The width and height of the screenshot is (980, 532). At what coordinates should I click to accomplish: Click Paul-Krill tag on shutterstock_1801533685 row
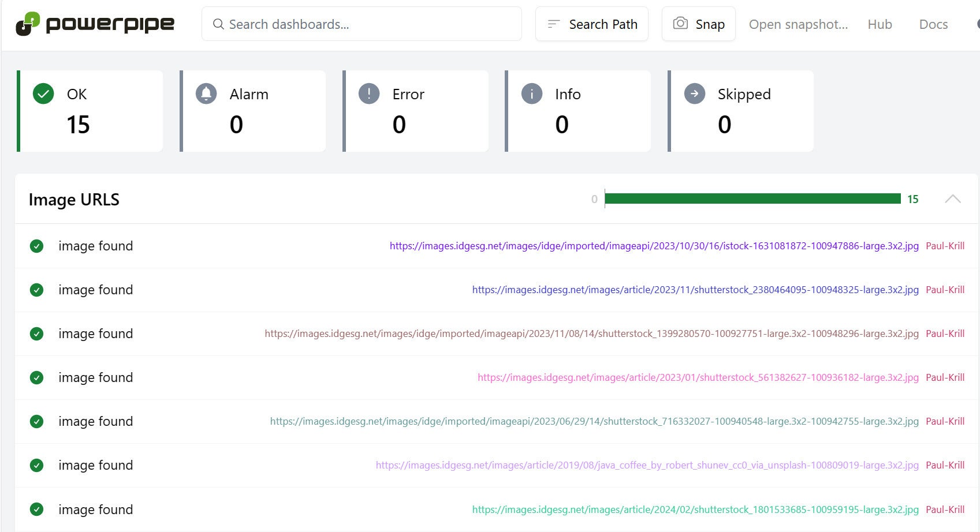coord(945,509)
